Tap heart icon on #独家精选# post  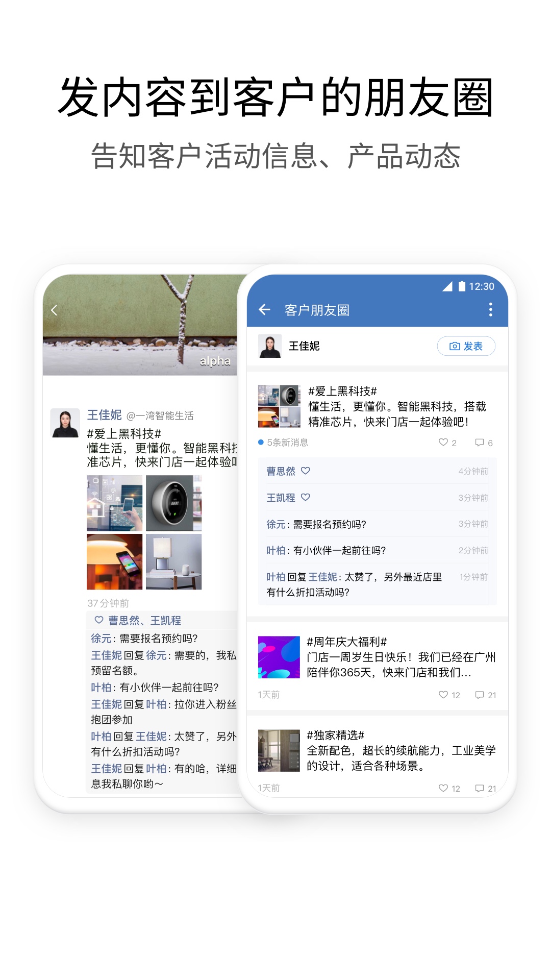[x=443, y=788]
